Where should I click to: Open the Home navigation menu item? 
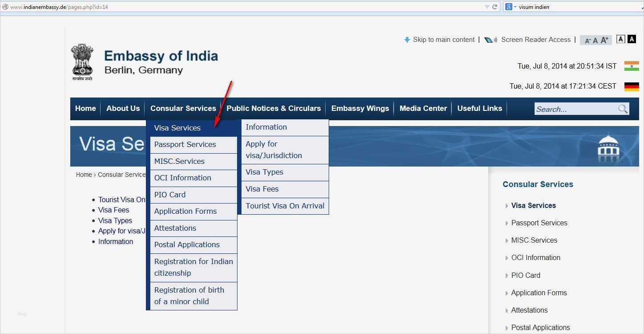click(x=85, y=108)
